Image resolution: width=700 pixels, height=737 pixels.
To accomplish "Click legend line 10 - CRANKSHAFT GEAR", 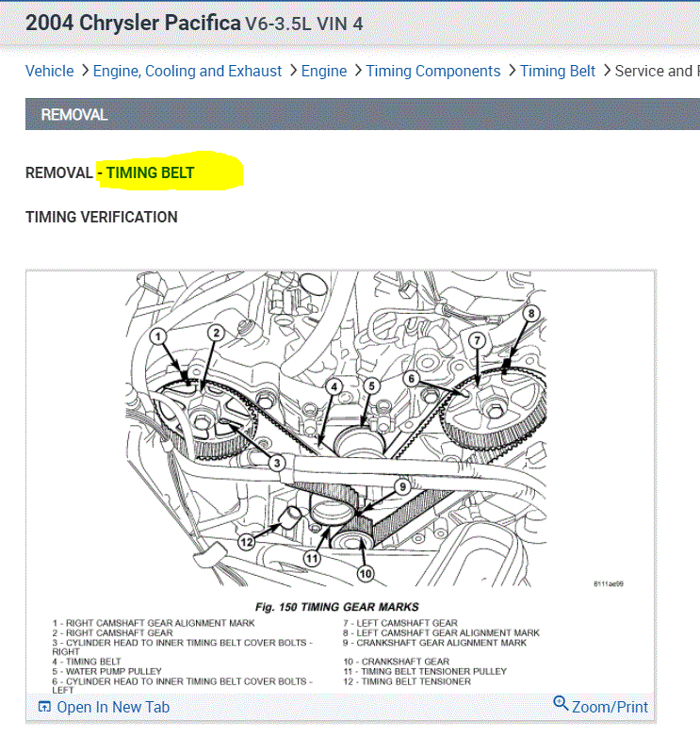I will tap(397, 662).
